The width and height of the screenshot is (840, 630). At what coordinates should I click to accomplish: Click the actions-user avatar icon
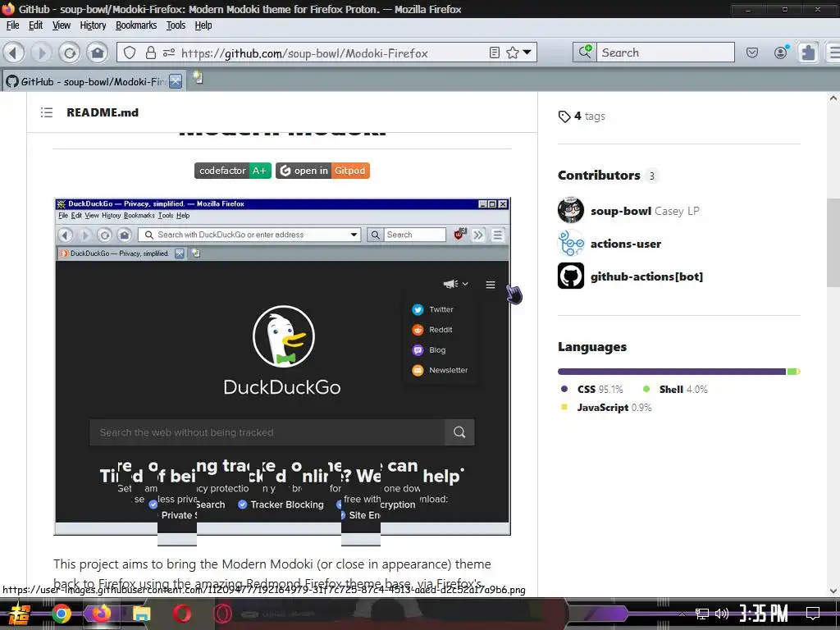[x=571, y=243]
